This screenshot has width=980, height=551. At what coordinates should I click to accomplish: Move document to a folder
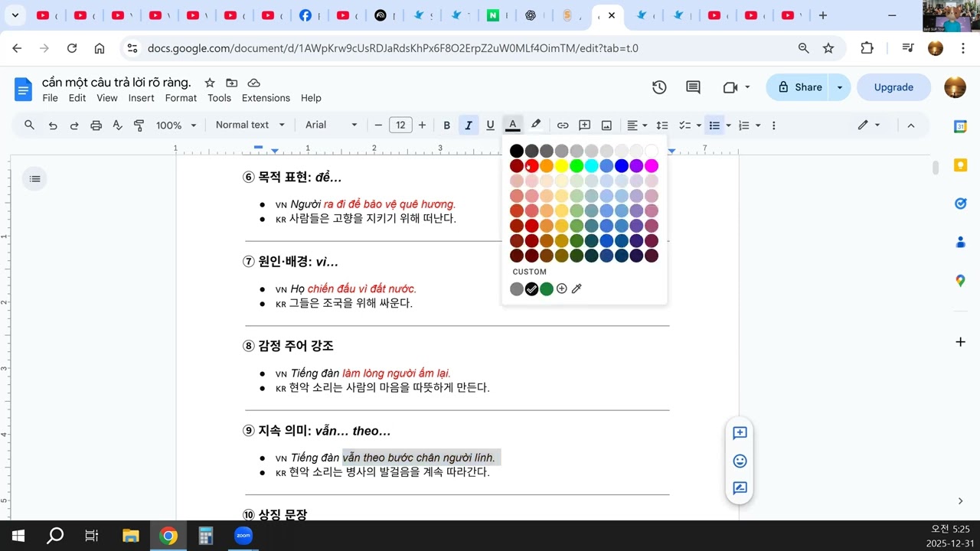(x=232, y=83)
